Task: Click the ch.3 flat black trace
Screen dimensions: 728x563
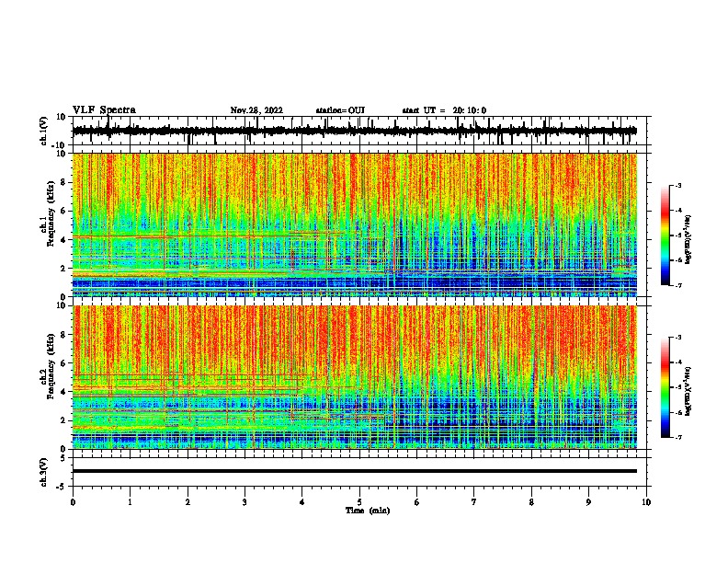Action: click(x=354, y=471)
